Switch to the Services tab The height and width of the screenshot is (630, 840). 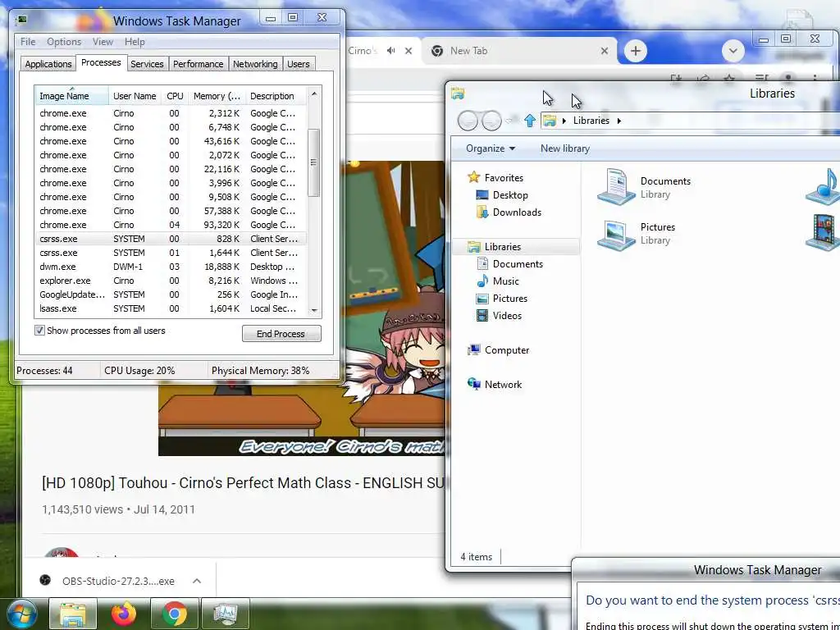pos(147,64)
